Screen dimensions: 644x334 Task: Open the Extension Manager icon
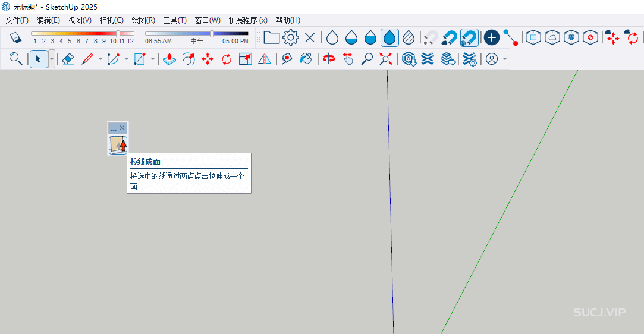[469, 59]
